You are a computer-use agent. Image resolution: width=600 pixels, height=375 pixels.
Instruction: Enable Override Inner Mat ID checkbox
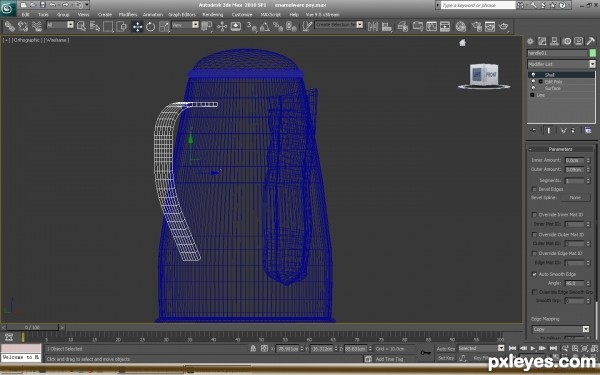click(534, 215)
